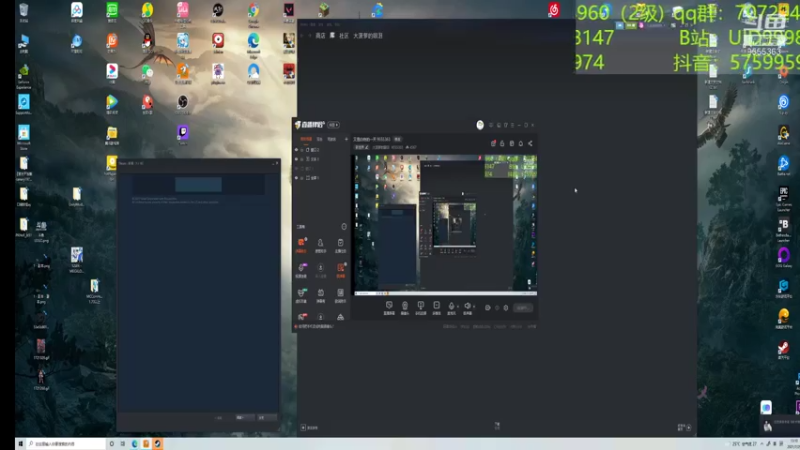Open the orange tool in second grid row
The image size is (800, 450).
click(340, 268)
